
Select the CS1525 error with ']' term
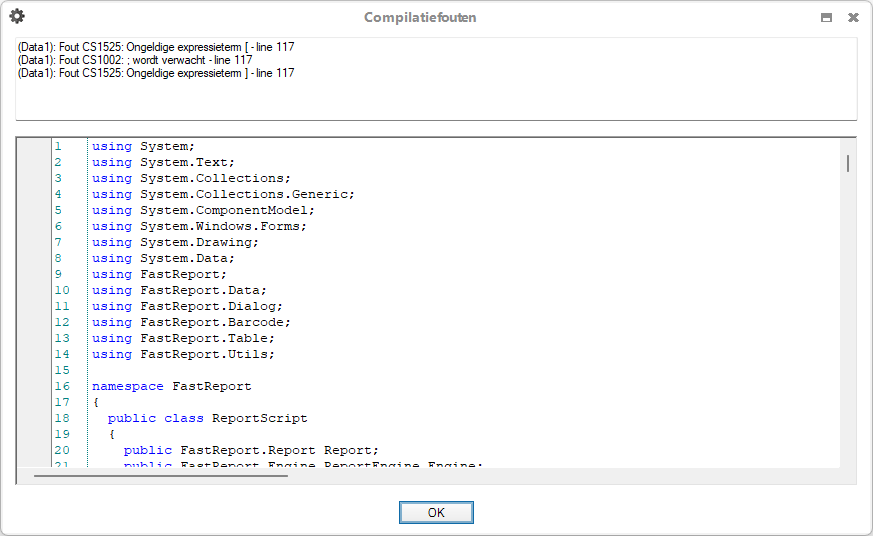(156, 73)
